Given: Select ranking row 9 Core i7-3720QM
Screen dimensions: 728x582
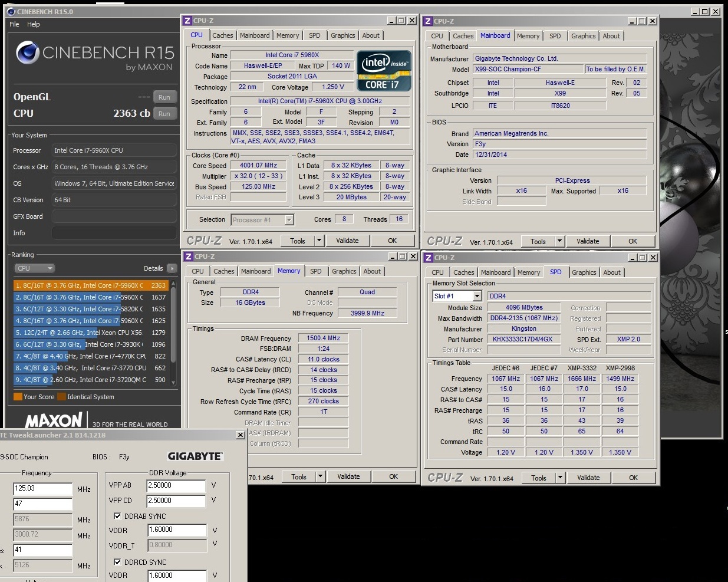Looking at the screenshot, I should 91,380.
